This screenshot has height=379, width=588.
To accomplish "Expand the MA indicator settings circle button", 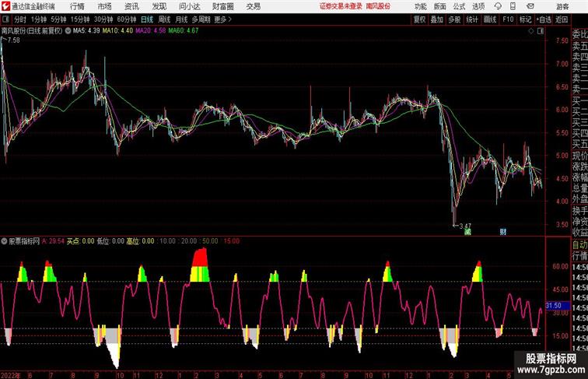I will point(68,31).
